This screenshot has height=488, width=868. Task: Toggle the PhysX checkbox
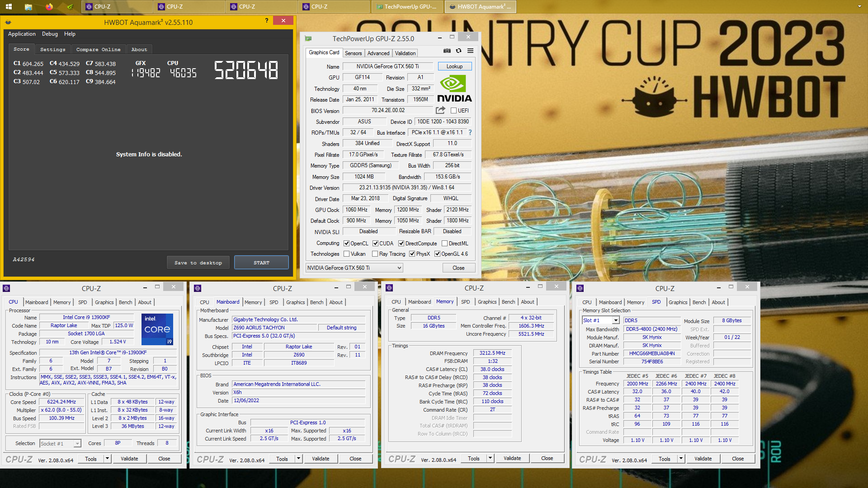coord(412,253)
